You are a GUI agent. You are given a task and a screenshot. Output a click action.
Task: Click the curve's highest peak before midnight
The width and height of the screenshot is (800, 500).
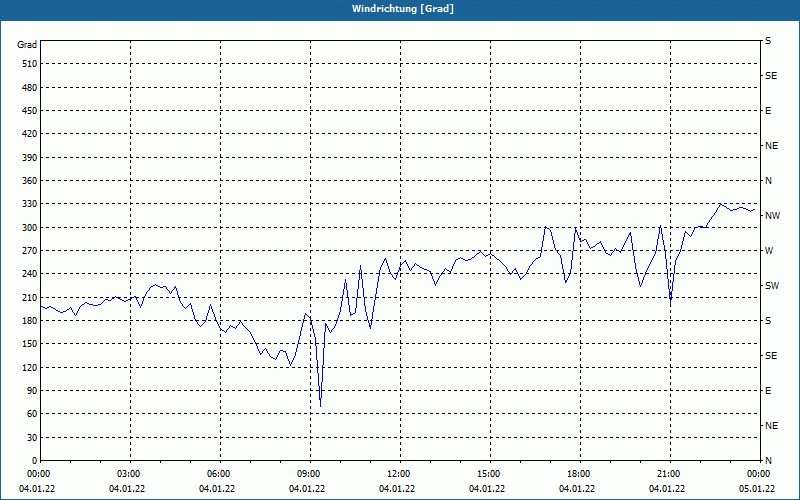[x=720, y=204]
